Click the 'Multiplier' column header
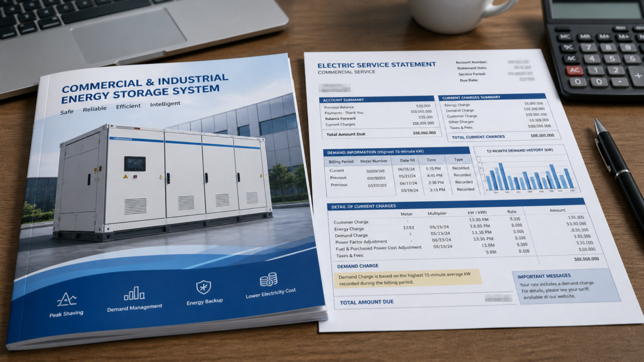The height and width of the screenshot is (362, 644). pos(437,213)
